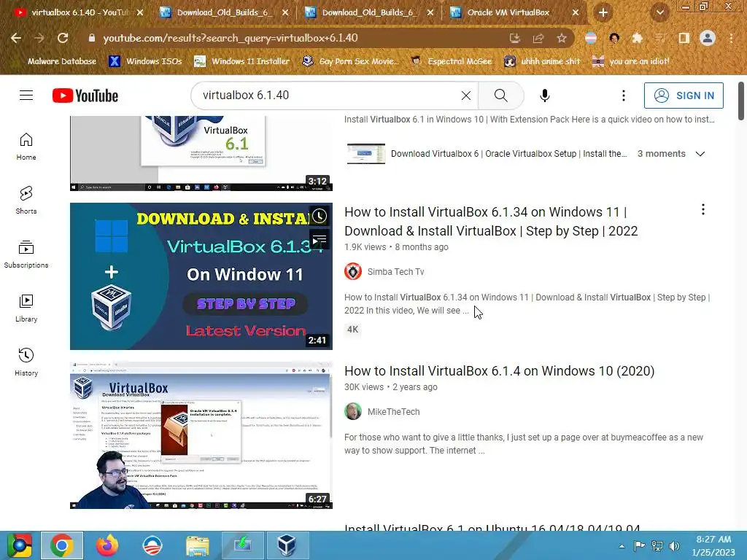The width and height of the screenshot is (747, 560).
Task: Click Add to queue icon on VirtualBox 6.1.34 thumbnail
Action: point(320,238)
